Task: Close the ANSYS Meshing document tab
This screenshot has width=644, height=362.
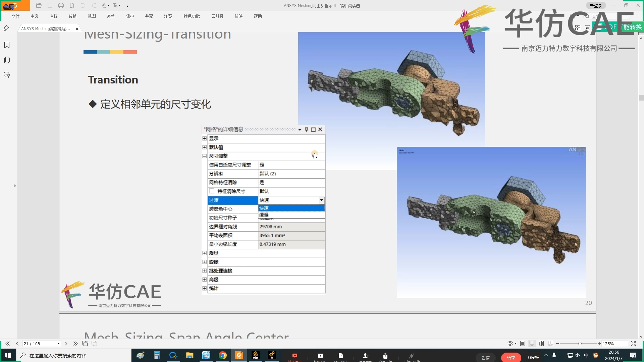Action: [x=77, y=29]
